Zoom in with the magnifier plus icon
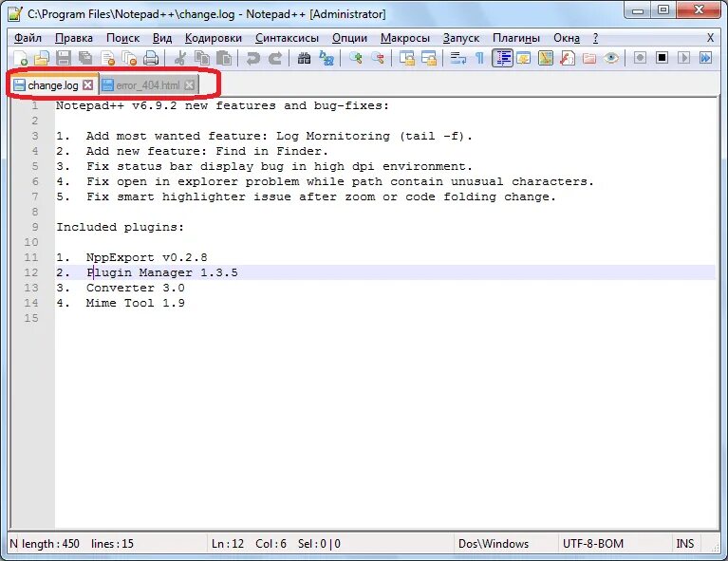 pos(356,59)
